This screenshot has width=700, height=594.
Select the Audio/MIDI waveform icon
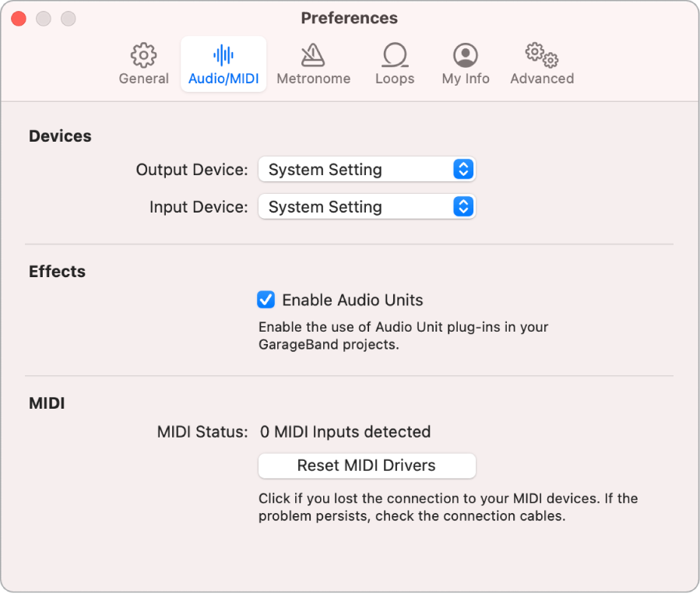coord(223,62)
